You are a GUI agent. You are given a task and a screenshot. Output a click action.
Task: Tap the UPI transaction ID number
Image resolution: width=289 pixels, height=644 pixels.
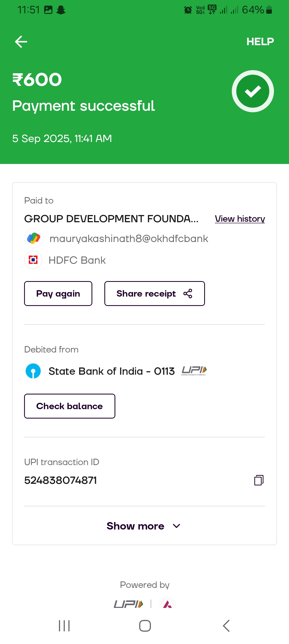pos(60,480)
